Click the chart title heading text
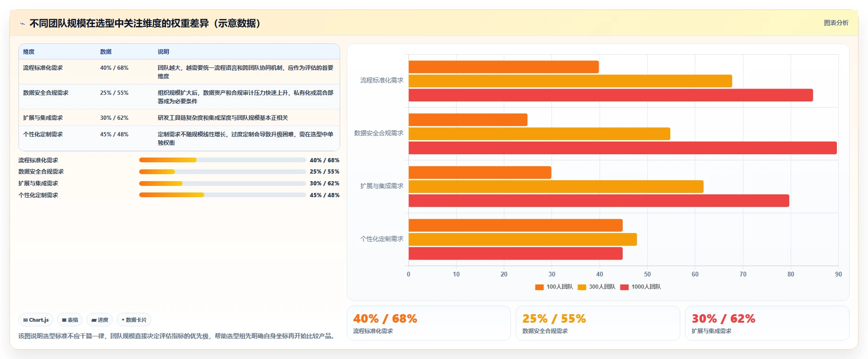The width and height of the screenshot is (868, 359). click(x=145, y=24)
